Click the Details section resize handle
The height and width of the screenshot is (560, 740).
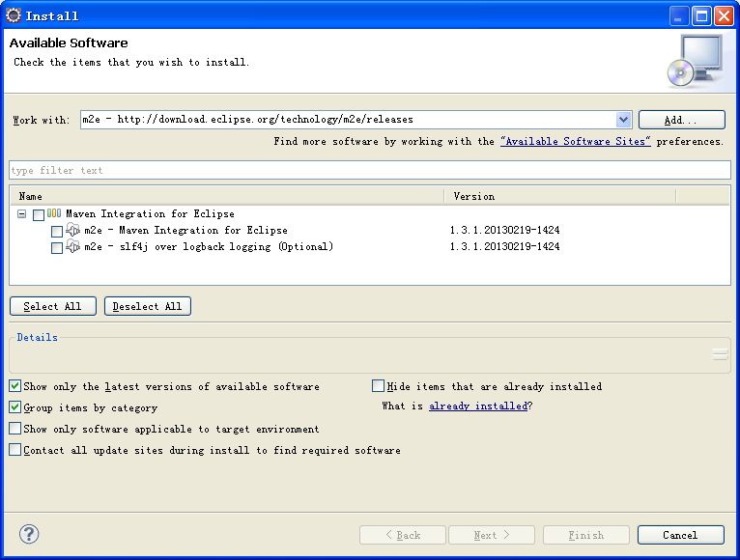pyautogui.click(x=720, y=354)
